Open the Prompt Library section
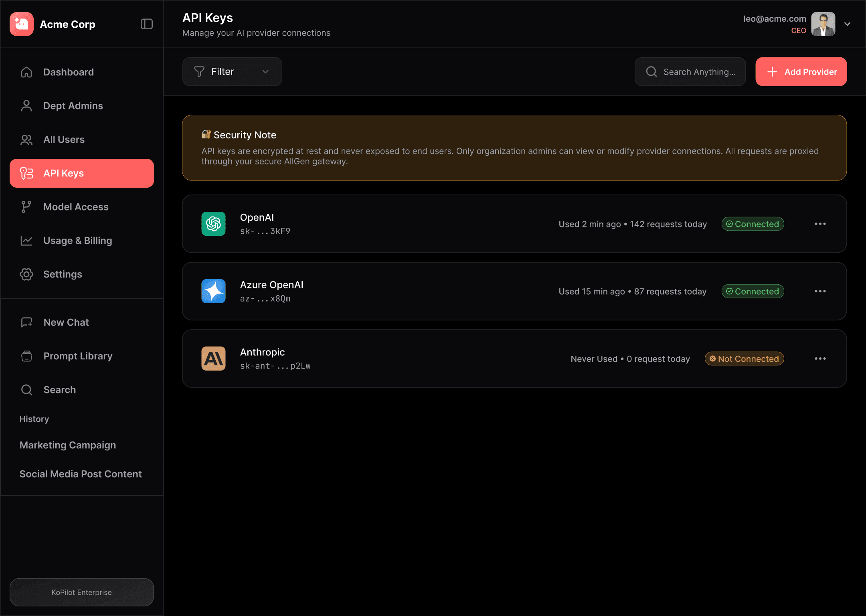Image resolution: width=866 pixels, height=616 pixels. tap(78, 356)
